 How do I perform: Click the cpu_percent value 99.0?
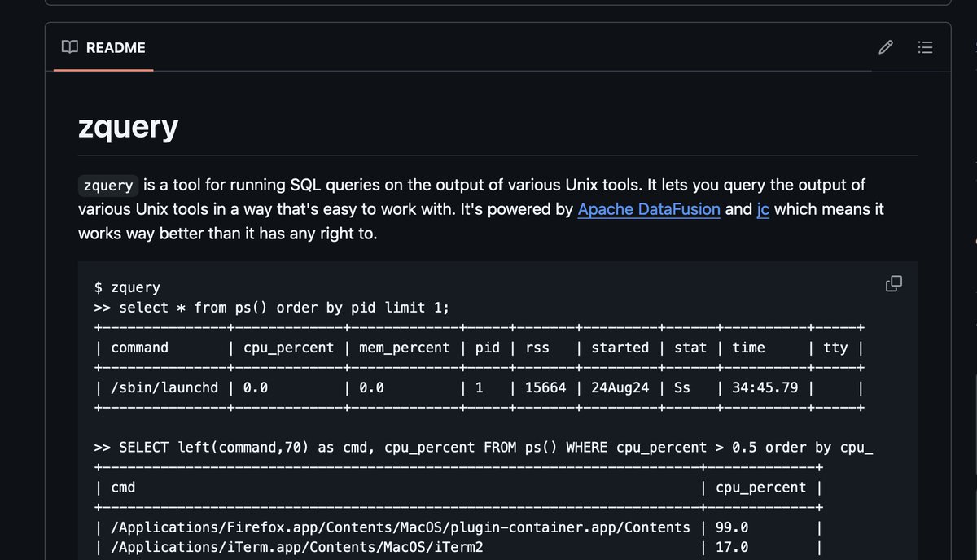click(734, 527)
